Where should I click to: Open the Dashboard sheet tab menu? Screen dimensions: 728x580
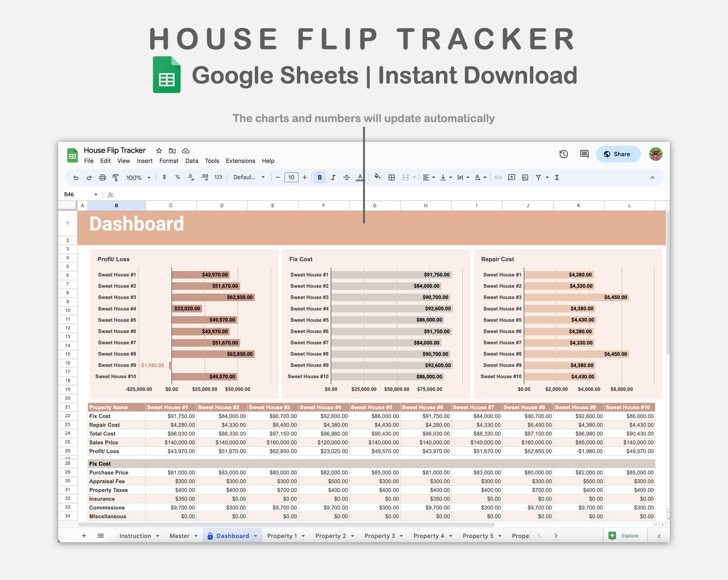[254, 535]
